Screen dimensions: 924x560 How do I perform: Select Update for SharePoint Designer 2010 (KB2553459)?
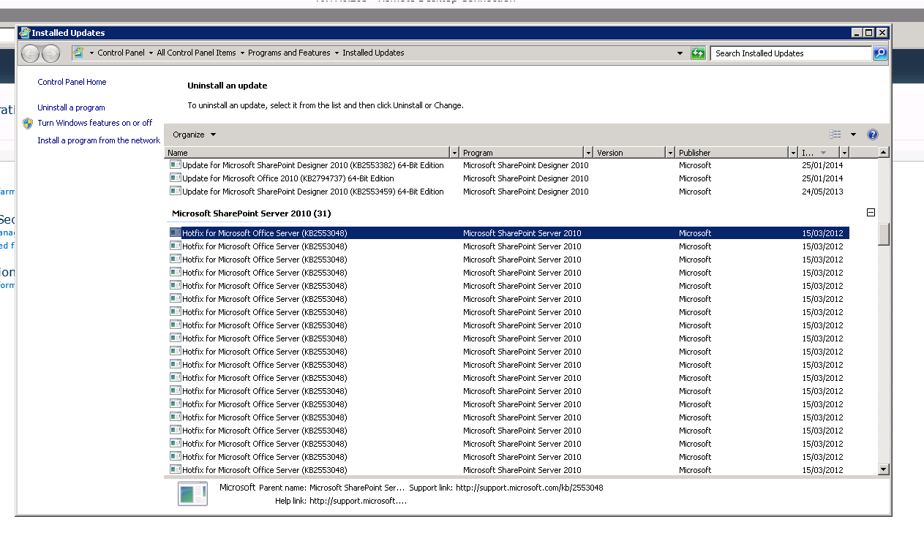pyautogui.click(x=313, y=192)
